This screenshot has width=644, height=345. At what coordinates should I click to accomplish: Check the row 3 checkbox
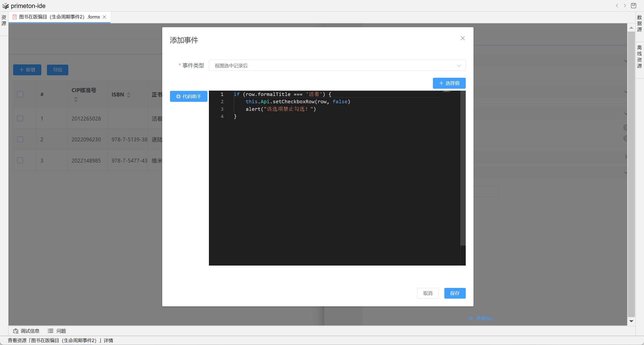(20, 160)
